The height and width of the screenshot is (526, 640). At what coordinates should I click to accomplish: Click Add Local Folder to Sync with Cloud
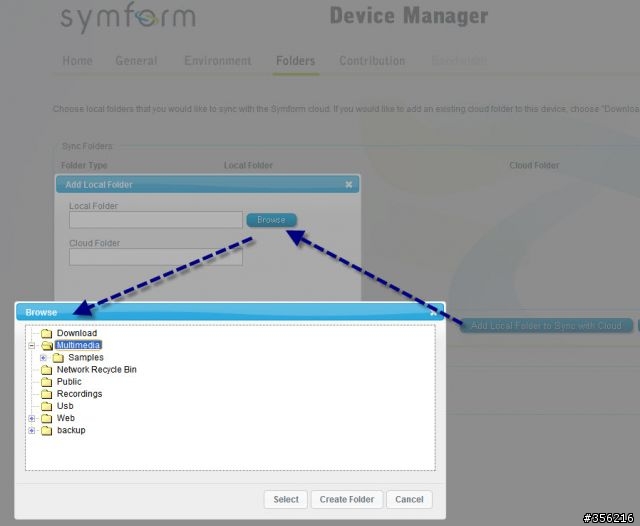tap(546, 326)
